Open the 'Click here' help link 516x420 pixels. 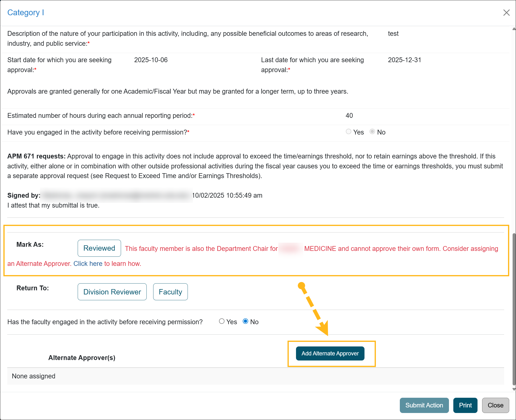click(x=88, y=264)
